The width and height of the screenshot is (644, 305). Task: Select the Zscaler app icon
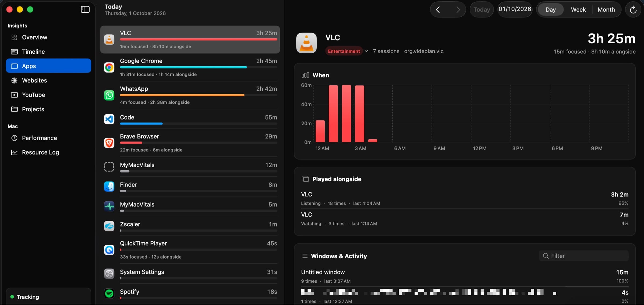[x=109, y=226]
